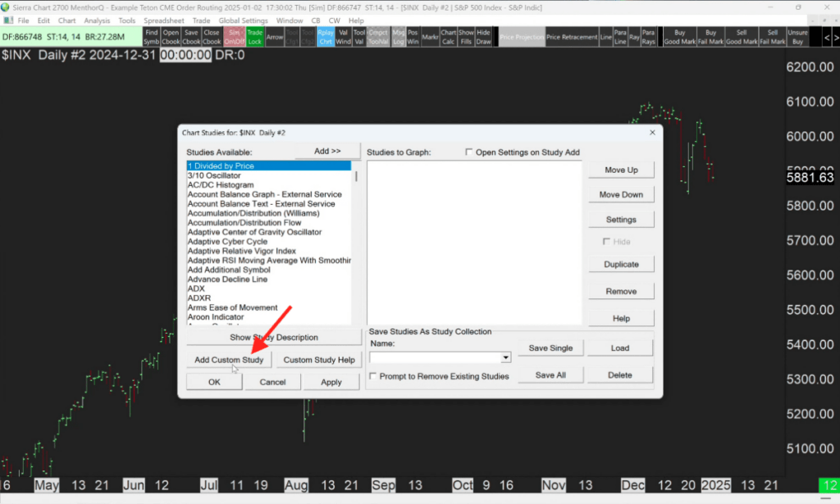Open the Global Settings menu

(243, 20)
